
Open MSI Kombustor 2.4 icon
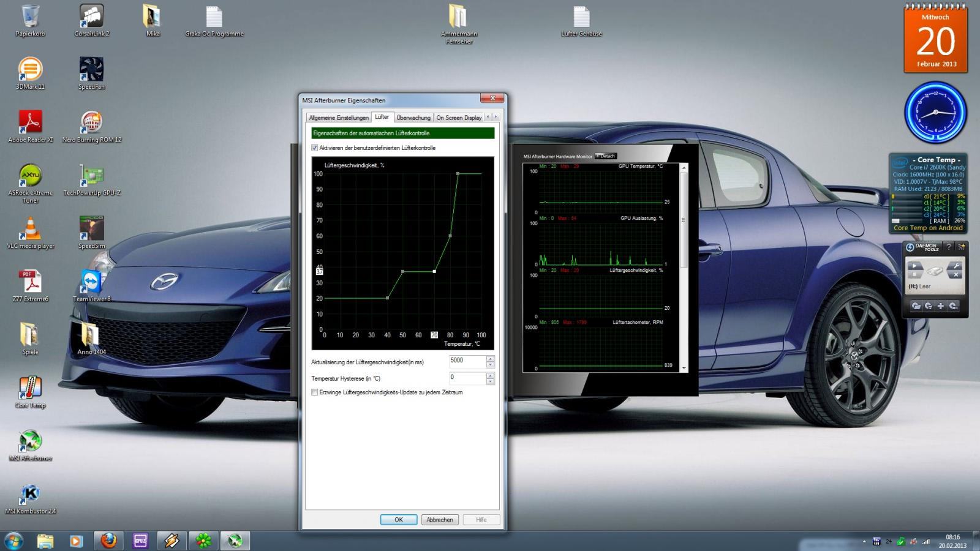click(x=30, y=494)
